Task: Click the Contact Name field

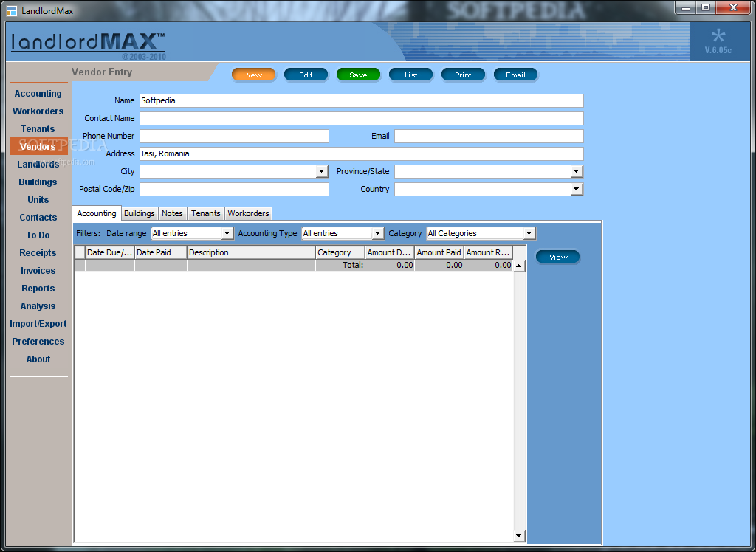Action: [362, 119]
